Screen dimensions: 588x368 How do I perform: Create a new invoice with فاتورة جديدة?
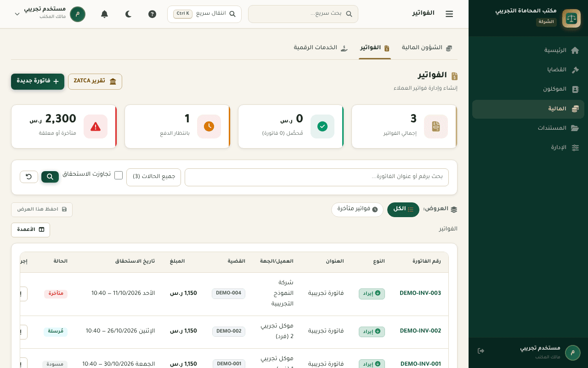[38, 81]
